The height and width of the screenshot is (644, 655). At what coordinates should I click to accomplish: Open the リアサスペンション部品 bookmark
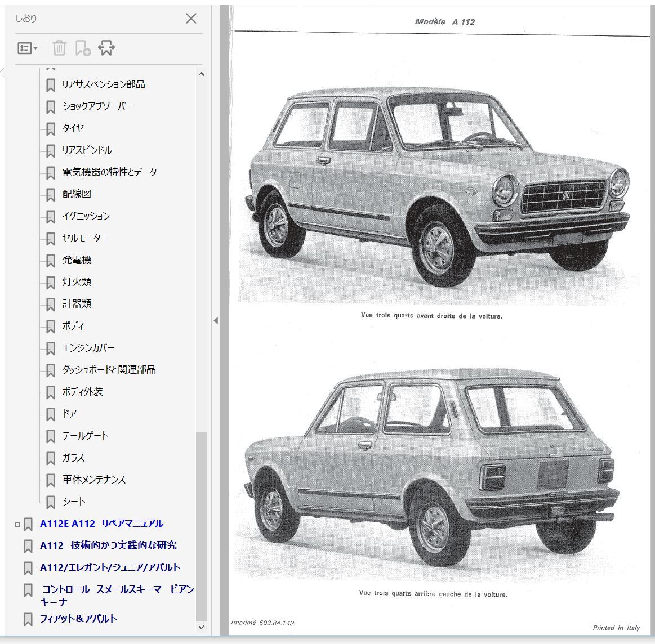104,84
